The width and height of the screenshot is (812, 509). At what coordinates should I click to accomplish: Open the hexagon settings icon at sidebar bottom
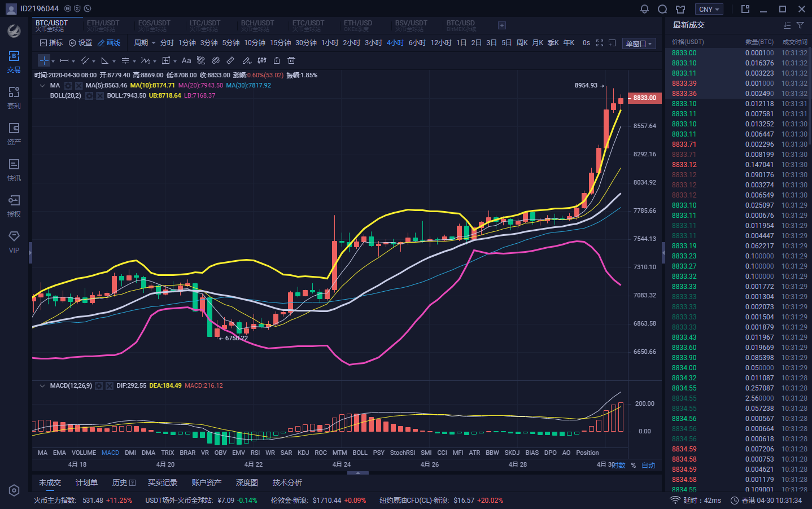click(x=14, y=490)
